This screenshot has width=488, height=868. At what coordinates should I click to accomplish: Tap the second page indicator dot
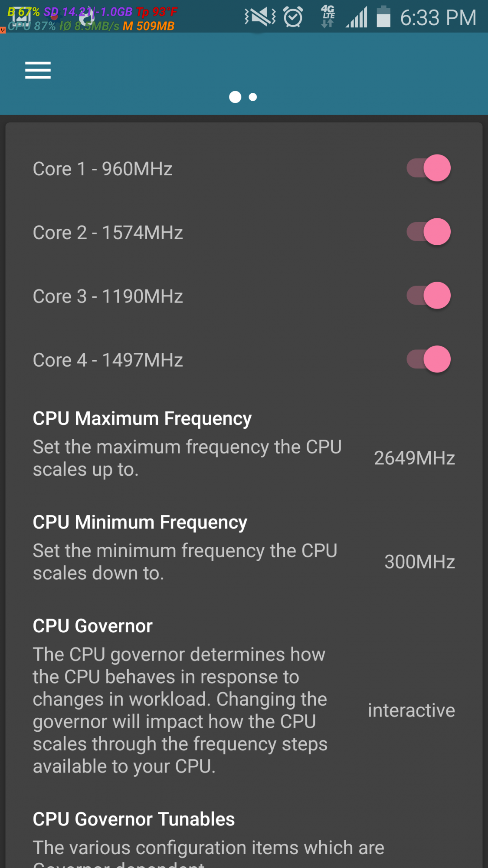253,97
